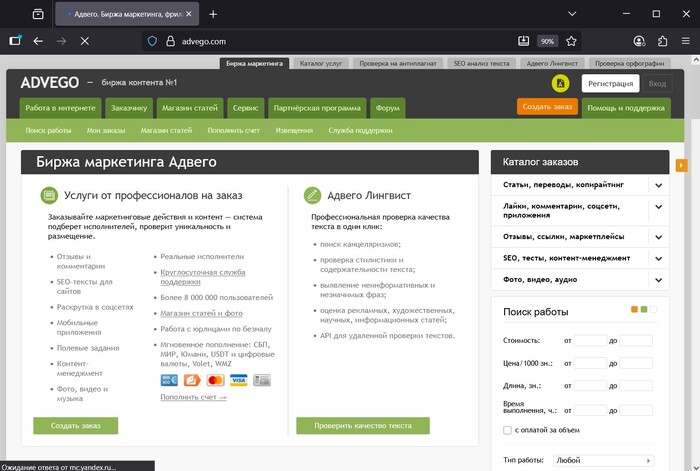Click the sidebar toggle icon left of back arrow

[x=15, y=41]
